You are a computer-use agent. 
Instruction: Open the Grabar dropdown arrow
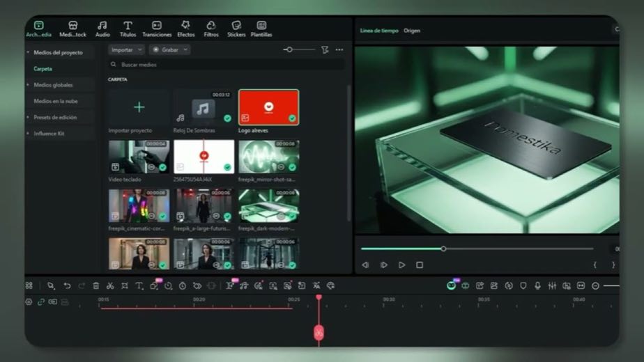coord(185,49)
